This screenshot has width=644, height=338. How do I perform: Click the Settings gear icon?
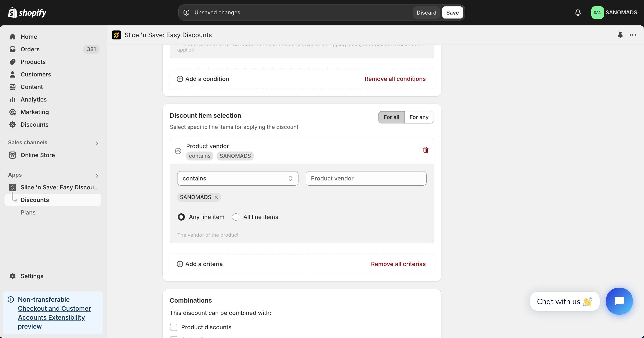[13, 276]
